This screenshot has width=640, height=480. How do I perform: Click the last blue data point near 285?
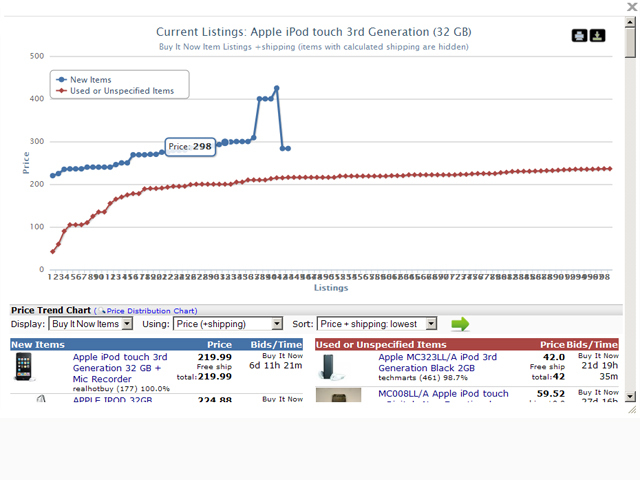click(x=288, y=149)
